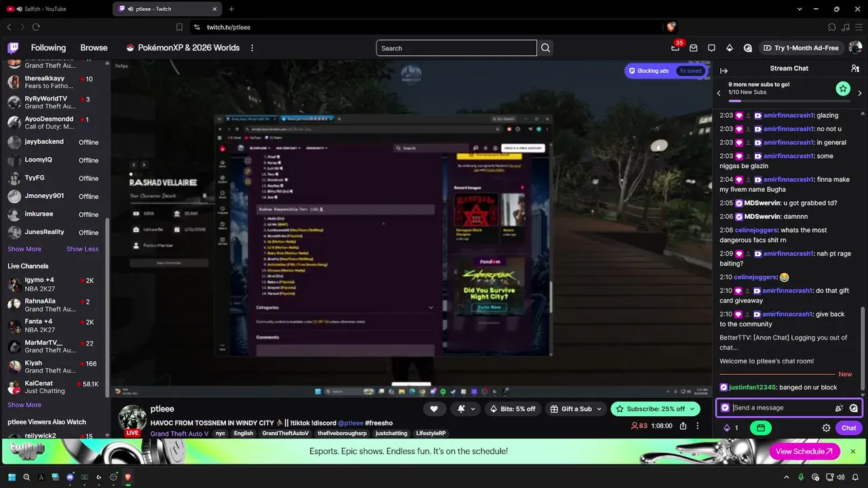Screen dimensions: 868x488
Task: Open PokémonXP & 2026 Worlds link
Action: coord(182,48)
